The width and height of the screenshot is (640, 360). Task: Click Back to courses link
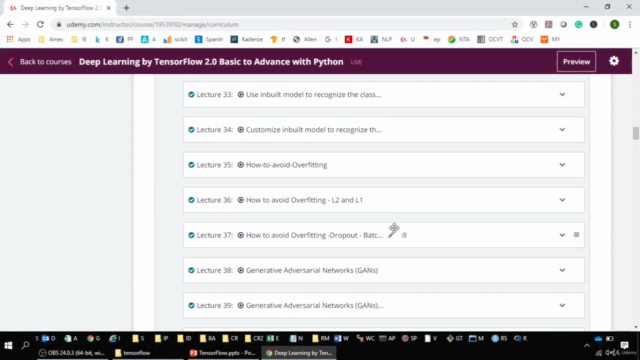point(45,62)
